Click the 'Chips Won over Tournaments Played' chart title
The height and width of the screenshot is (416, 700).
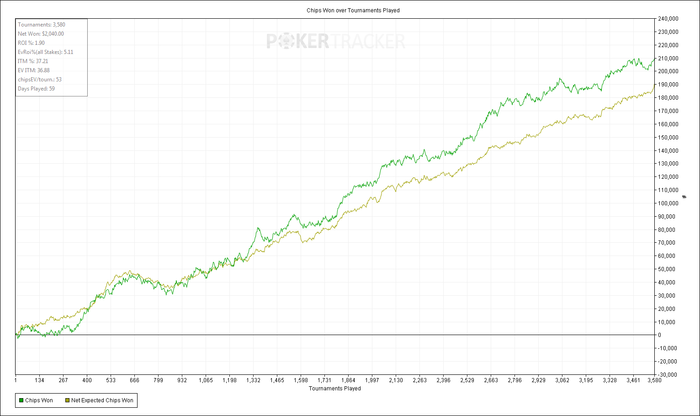tap(353, 10)
